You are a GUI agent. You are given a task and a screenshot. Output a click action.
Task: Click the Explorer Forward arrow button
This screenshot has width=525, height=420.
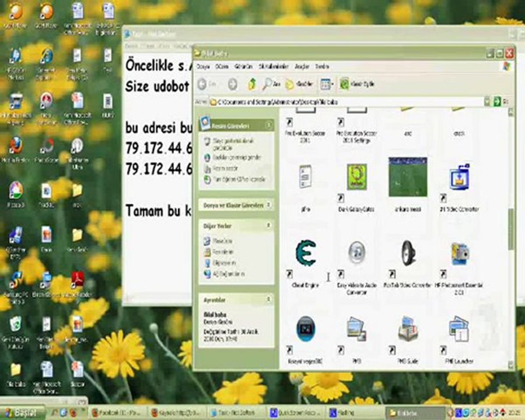[x=233, y=85]
